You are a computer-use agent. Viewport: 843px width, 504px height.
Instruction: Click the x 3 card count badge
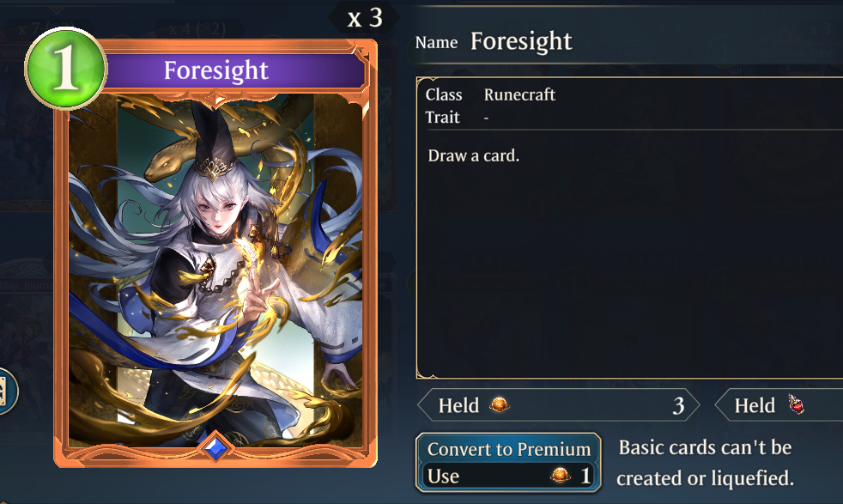[x=365, y=18]
